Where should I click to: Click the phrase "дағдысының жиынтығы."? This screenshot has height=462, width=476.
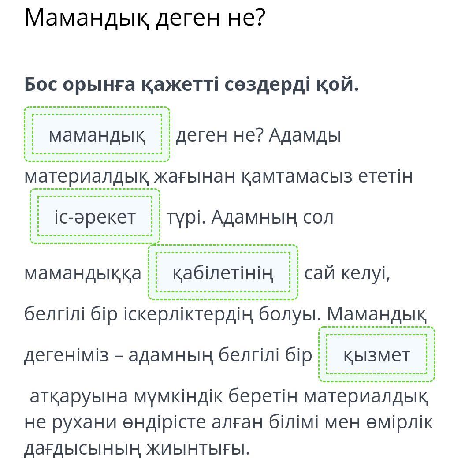pos(137,448)
